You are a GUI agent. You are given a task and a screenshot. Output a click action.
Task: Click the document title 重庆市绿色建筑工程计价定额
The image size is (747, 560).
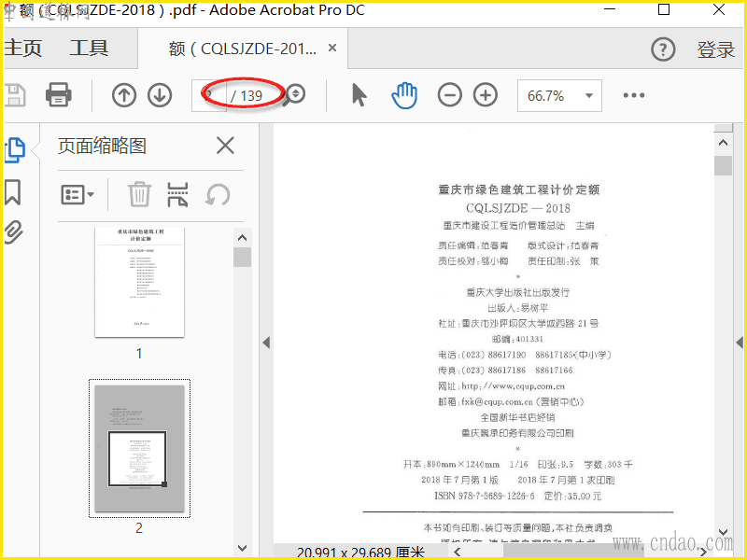(x=518, y=189)
